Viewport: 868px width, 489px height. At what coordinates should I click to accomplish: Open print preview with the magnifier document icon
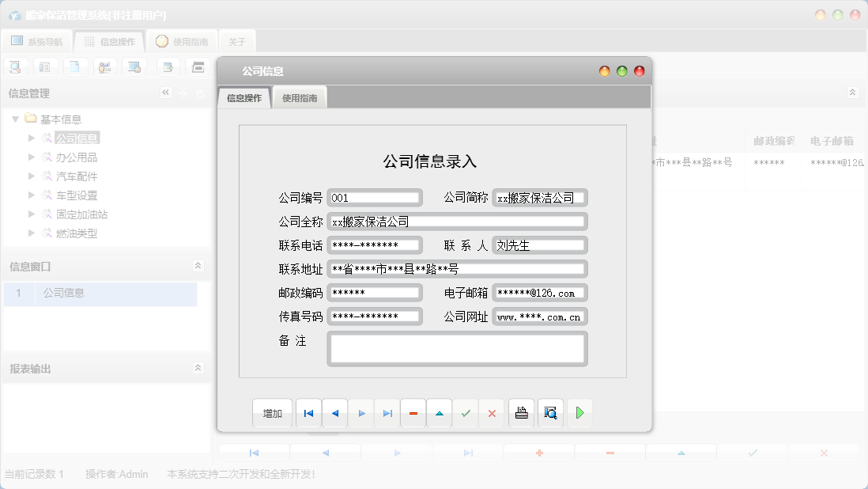coord(549,412)
